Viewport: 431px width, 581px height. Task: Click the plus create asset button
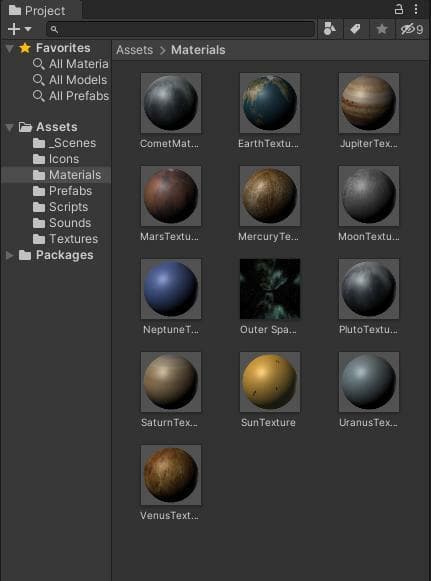14,29
